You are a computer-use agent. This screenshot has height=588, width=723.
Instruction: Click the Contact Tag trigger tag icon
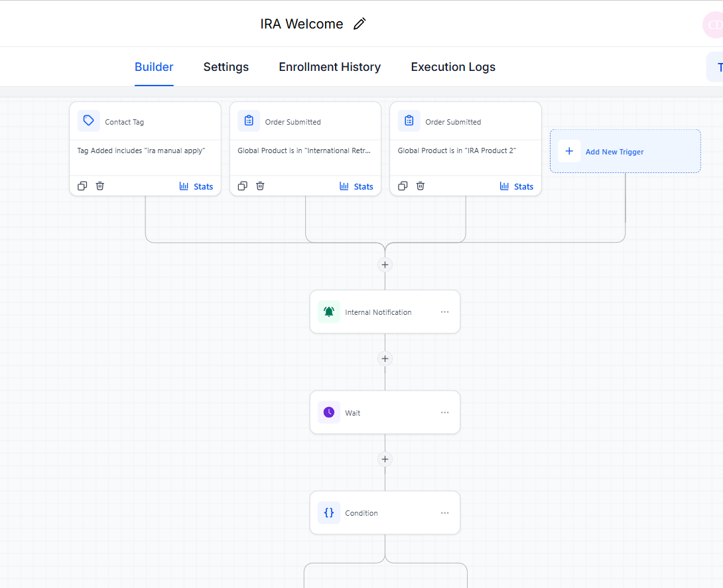(x=88, y=121)
